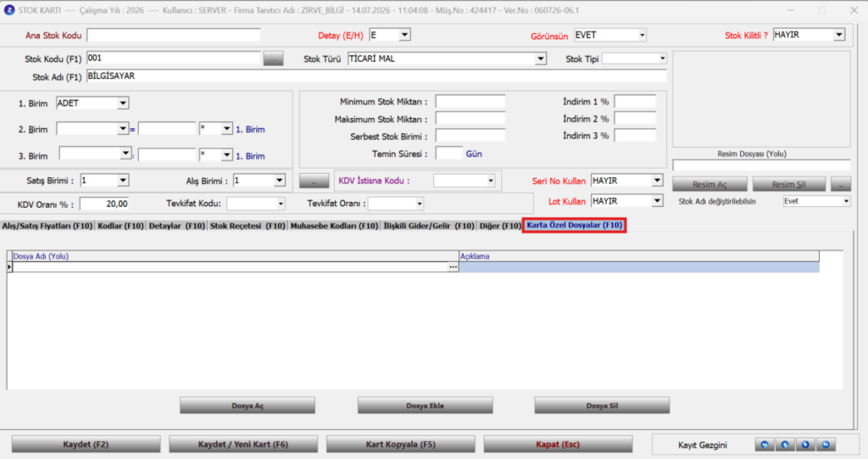The width and height of the screenshot is (868, 459).
Task: Click Dosya Adı (Yolu) column header
Action: [x=236, y=256]
